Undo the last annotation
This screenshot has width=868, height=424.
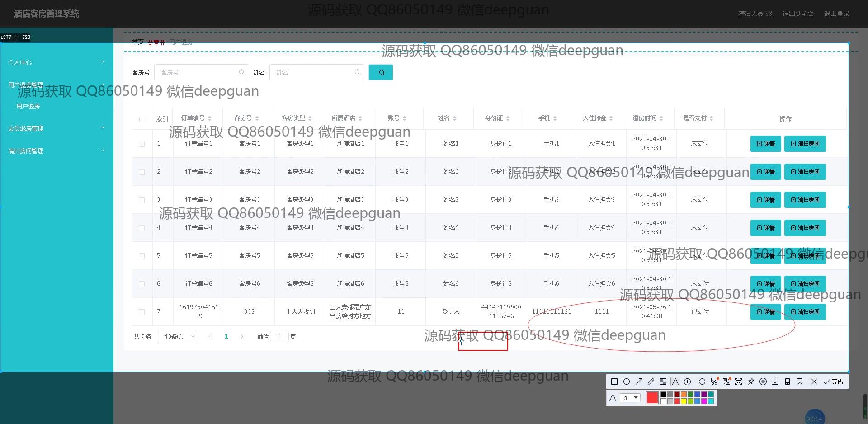pyautogui.click(x=702, y=382)
